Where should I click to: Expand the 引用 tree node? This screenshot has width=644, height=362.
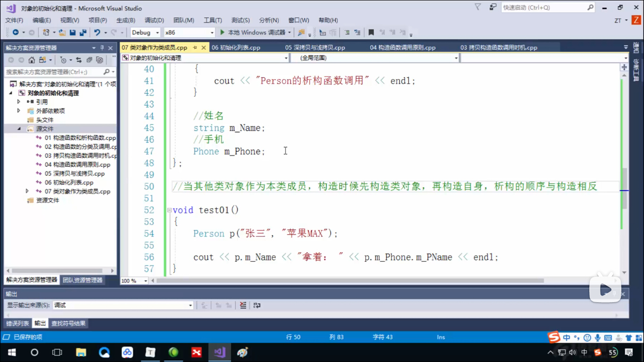[x=19, y=102]
